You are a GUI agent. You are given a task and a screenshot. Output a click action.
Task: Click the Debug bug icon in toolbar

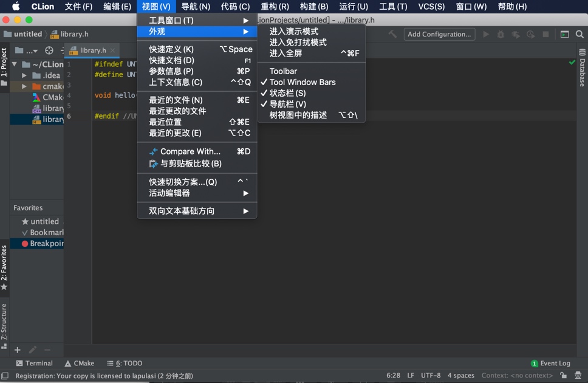click(500, 34)
